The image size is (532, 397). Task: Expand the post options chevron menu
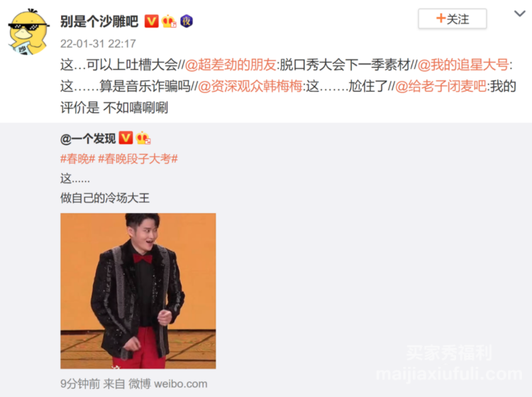(x=519, y=14)
